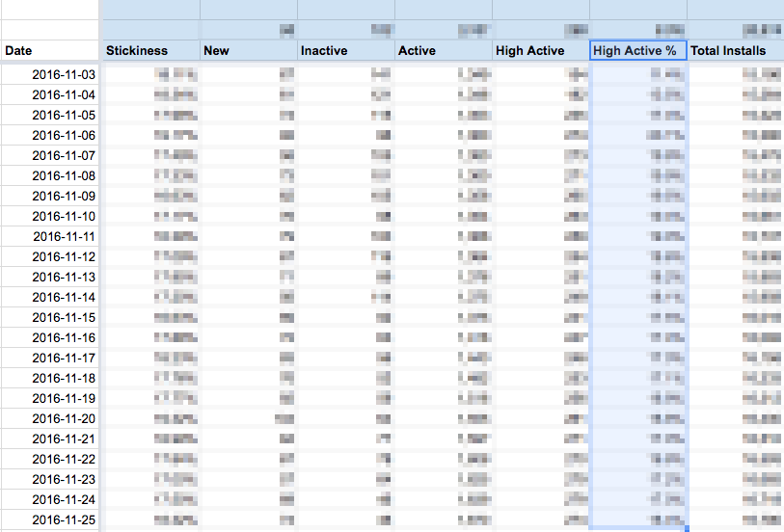Image resolution: width=784 pixels, height=532 pixels.
Task: Click the date cell 2016-11-16
Action: (x=50, y=337)
